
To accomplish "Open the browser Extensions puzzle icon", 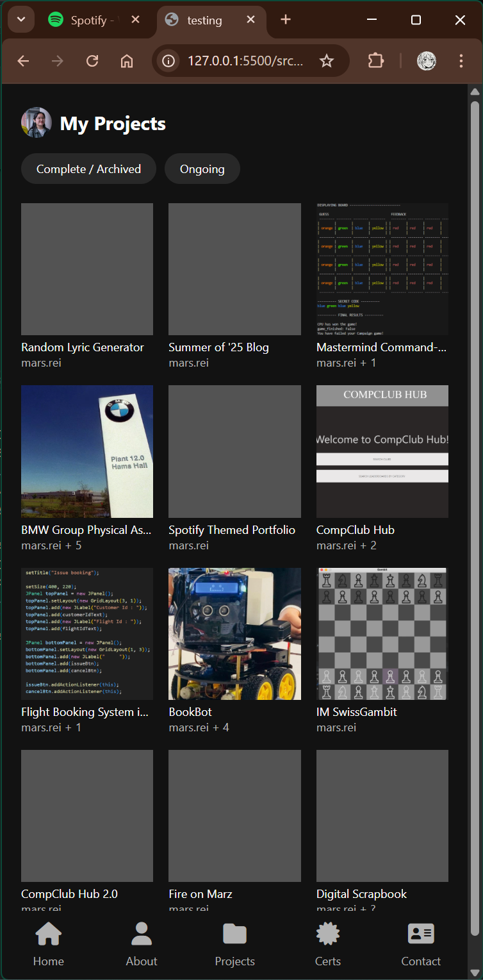I will [375, 61].
